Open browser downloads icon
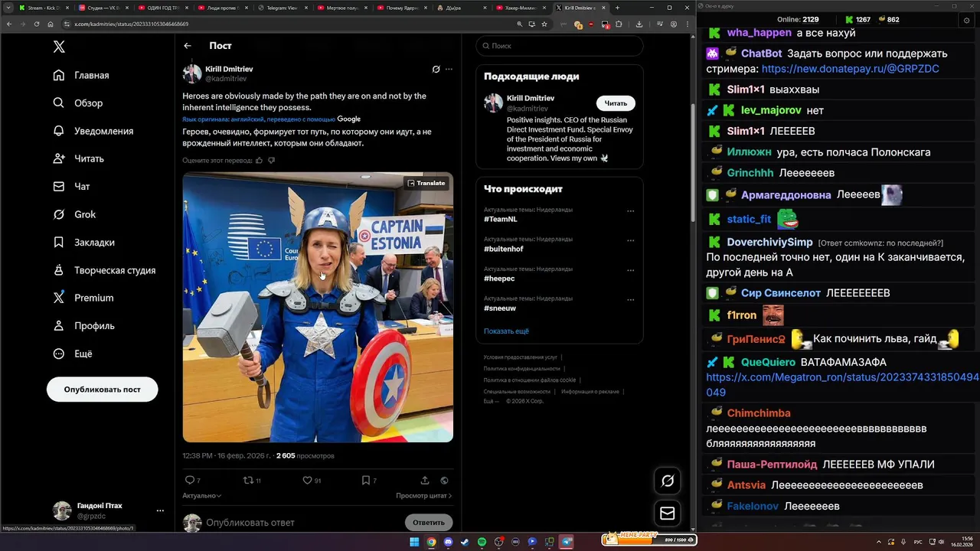Image resolution: width=980 pixels, height=551 pixels. coord(639,24)
